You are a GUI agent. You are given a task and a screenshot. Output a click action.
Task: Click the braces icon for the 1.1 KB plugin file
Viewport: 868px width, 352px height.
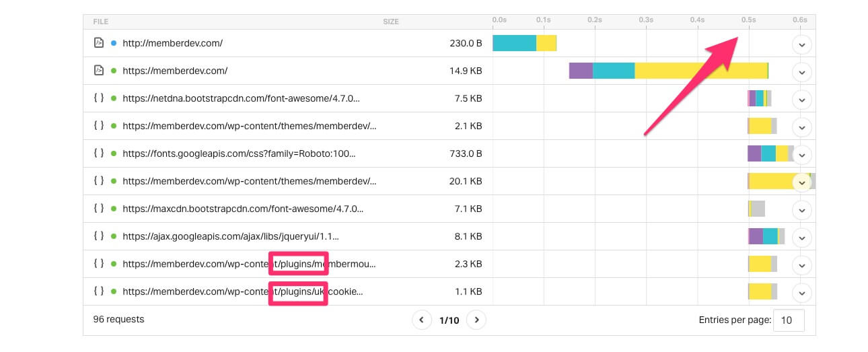point(98,291)
